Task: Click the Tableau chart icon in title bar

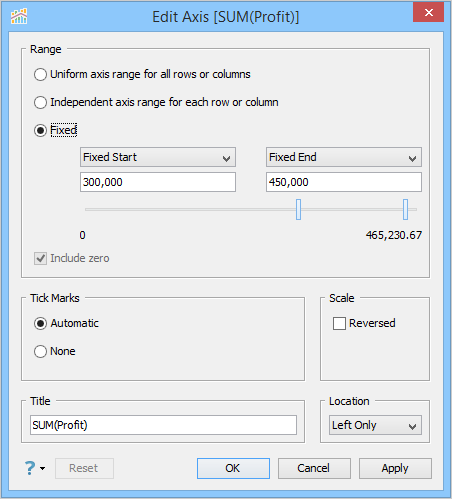Action: click(19, 16)
